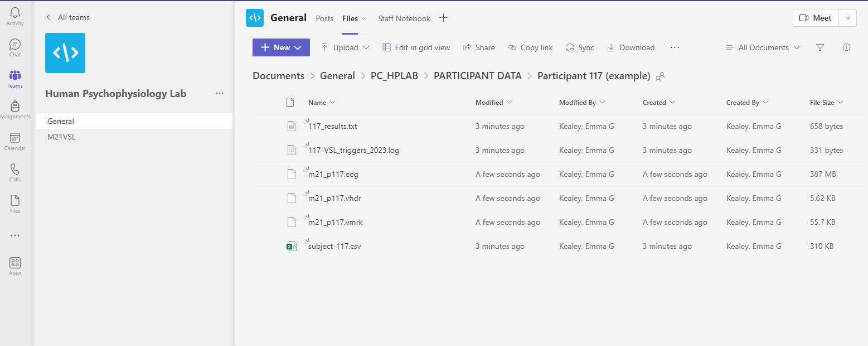Click the file type column header icon
The width and height of the screenshot is (868, 346).
point(290,102)
